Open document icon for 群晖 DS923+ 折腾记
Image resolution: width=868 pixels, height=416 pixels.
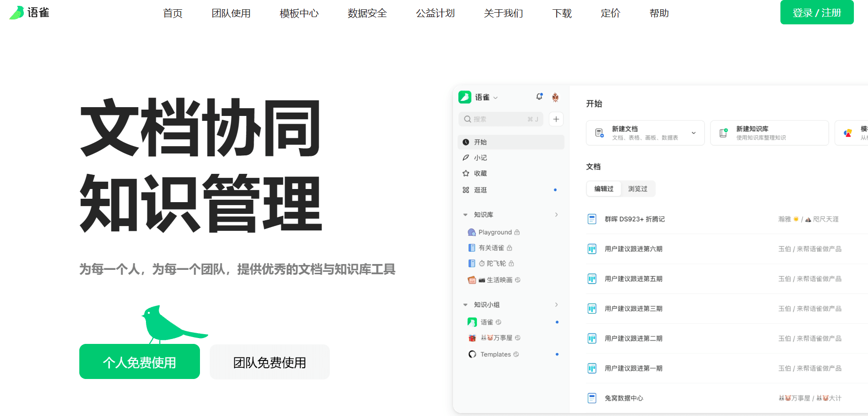(592, 219)
